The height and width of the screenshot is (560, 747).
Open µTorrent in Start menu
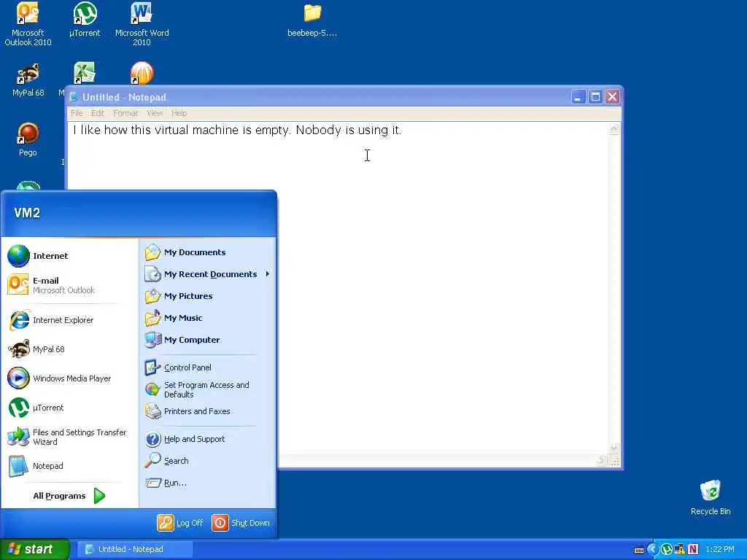[70, 408]
